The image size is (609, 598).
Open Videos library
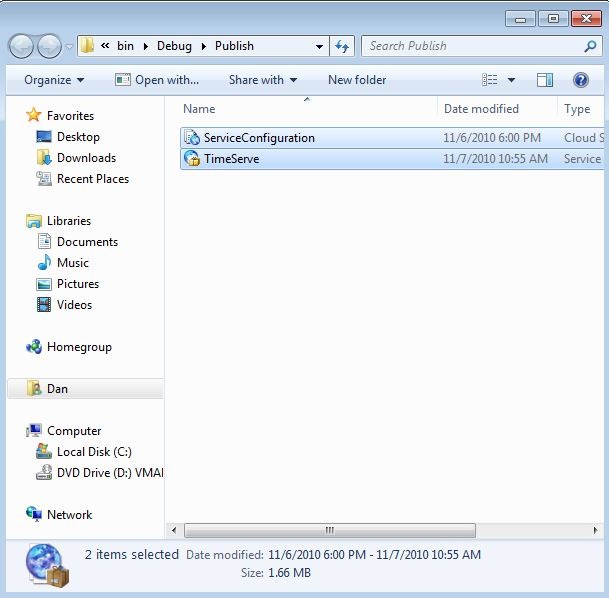(x=74, y=304)
